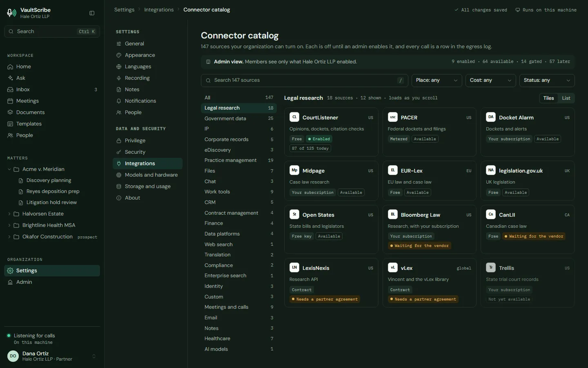Select the Practice management category
The width and height of the screenshot is (588, 368).
coord(239,160)
